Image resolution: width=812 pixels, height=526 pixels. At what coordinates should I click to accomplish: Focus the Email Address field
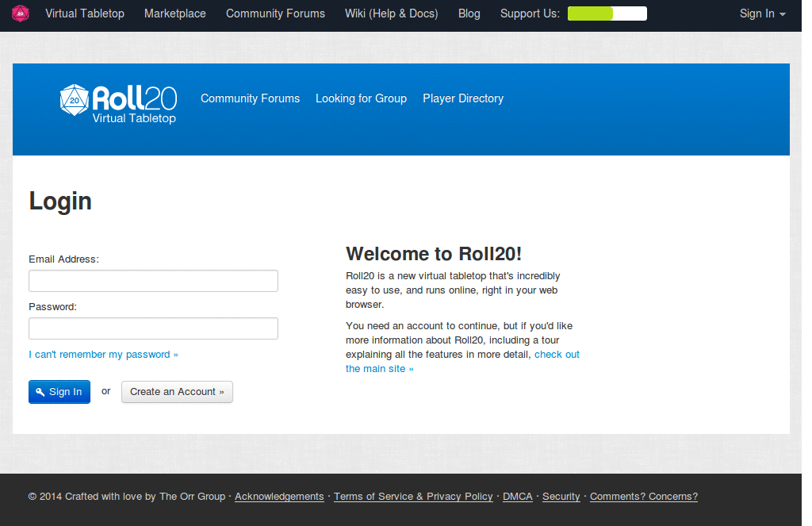click(x=153, y=281)
